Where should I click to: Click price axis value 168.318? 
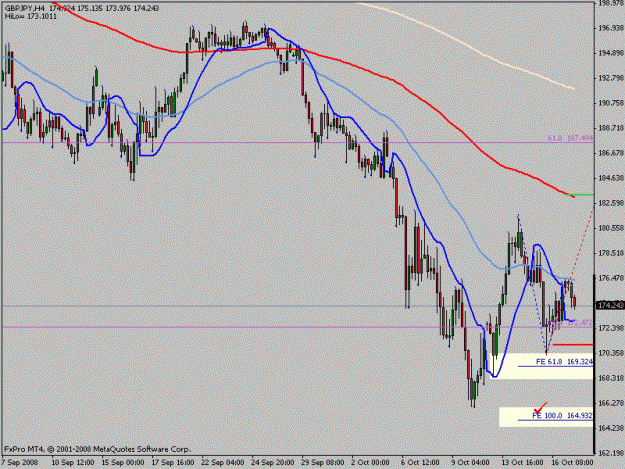(x=611, y=378)
